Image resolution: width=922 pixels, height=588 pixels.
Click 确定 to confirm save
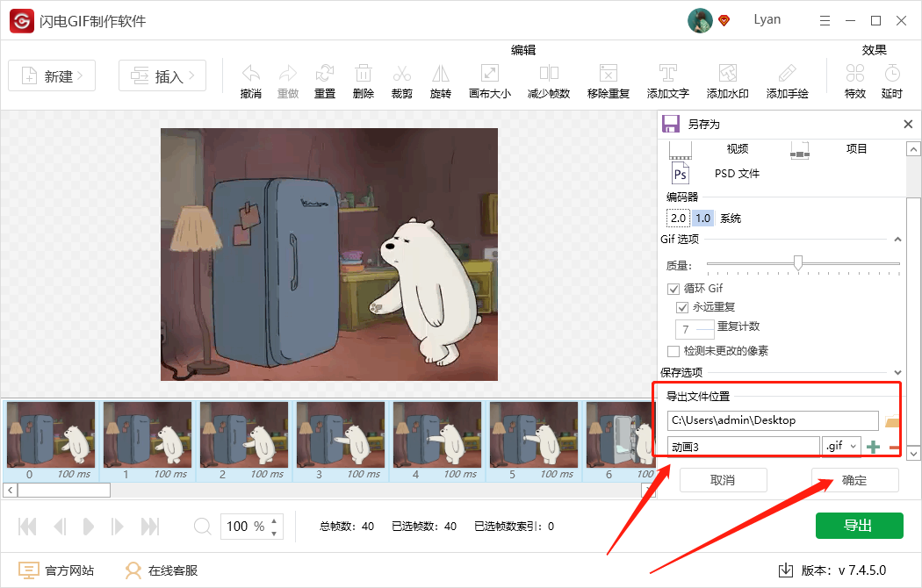click(855, 480)
